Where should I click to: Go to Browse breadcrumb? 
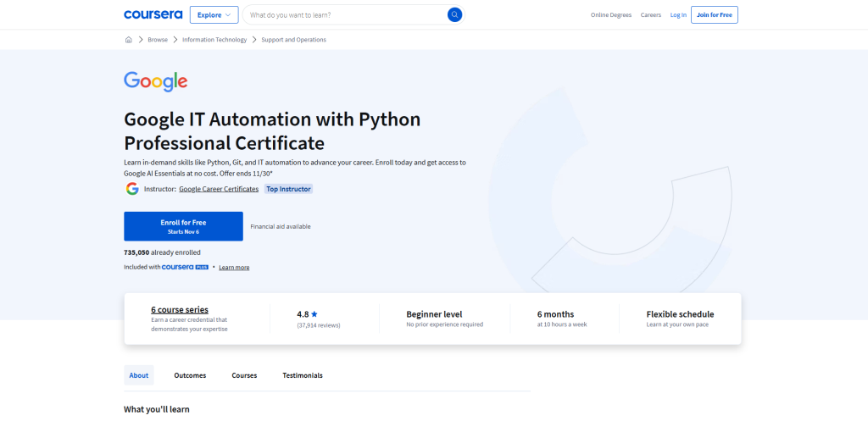(157, 40)
